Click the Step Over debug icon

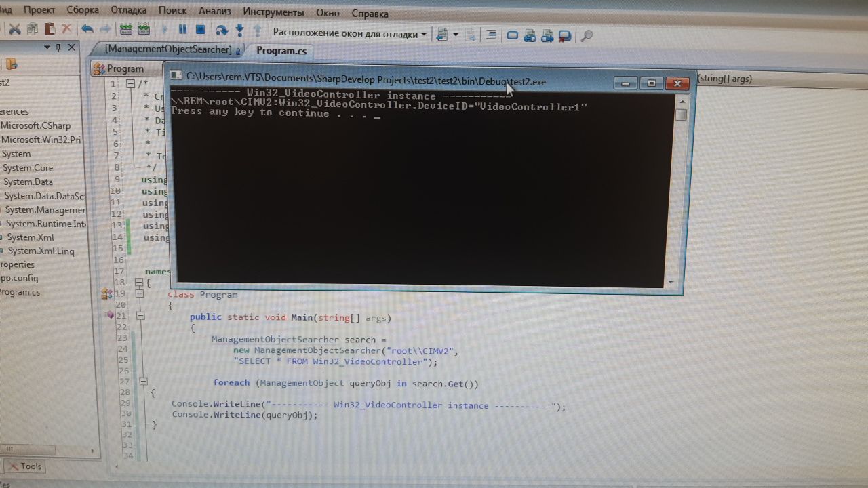221,30
